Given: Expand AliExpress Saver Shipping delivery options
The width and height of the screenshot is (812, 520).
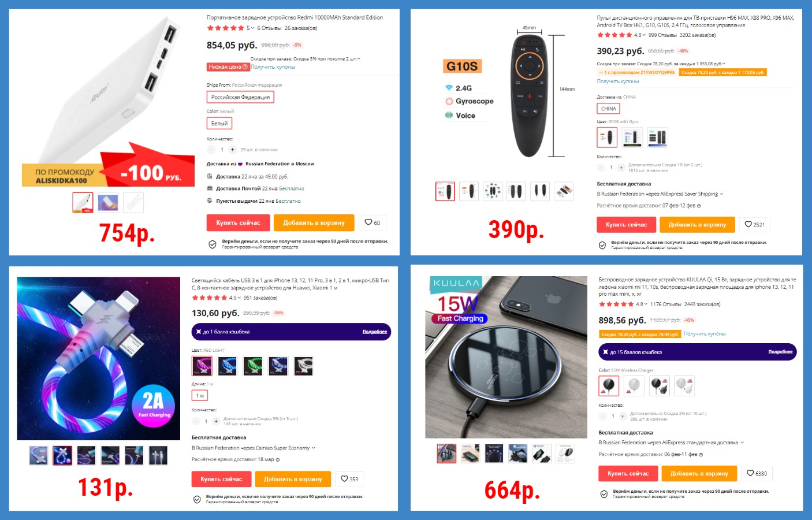Looking at the screenshot, I should tap(721, 194).
